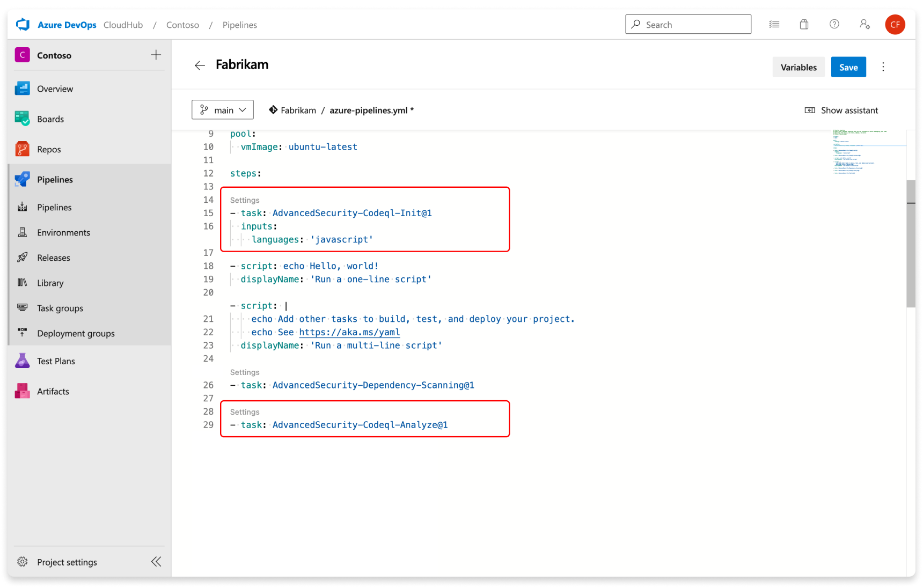923x588 pixels.
Task: Select Environments in the Pipelines submenu
Action: pyautogui.click(x=63, y=232)
